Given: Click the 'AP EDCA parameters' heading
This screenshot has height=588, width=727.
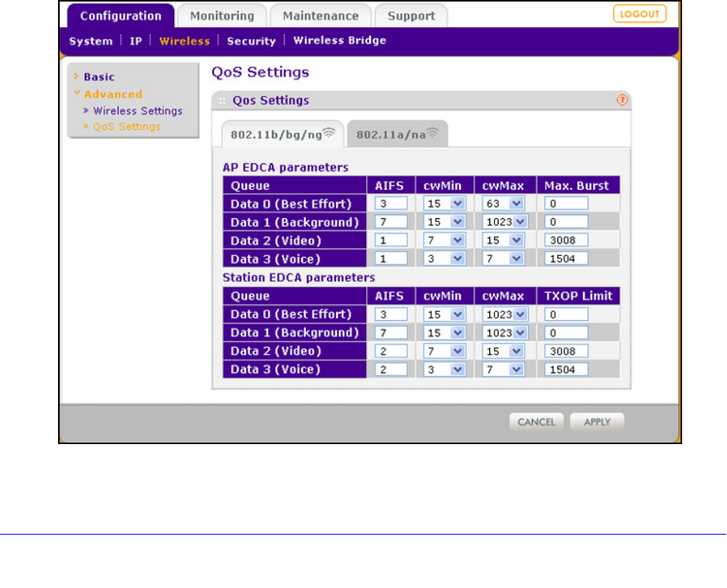Looking at the screenshot, I should (286, 167).
